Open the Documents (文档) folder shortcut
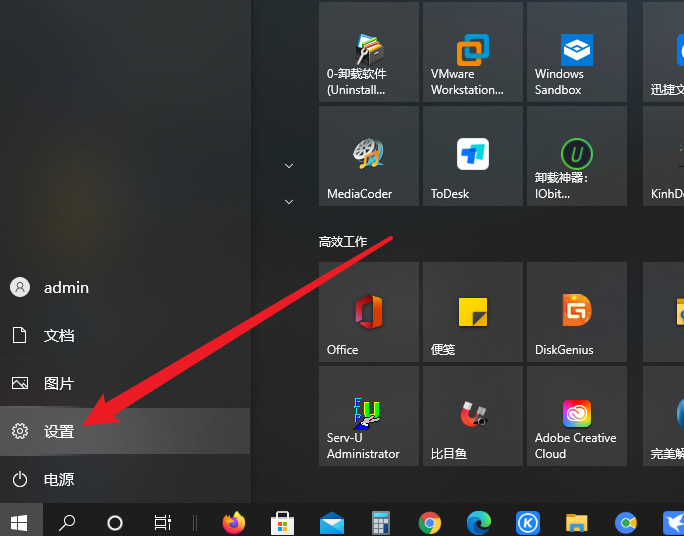This screenshot has width=684, height=536. tap(58, 336)
